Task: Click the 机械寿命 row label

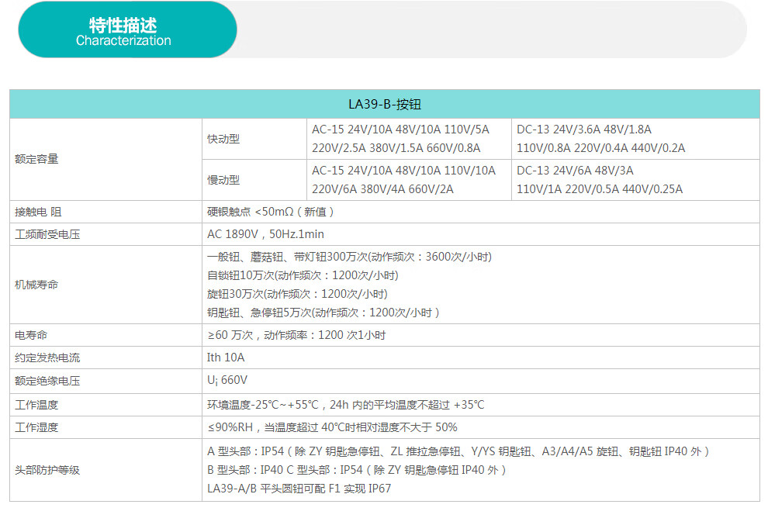Action: click(x=36, y=285)
